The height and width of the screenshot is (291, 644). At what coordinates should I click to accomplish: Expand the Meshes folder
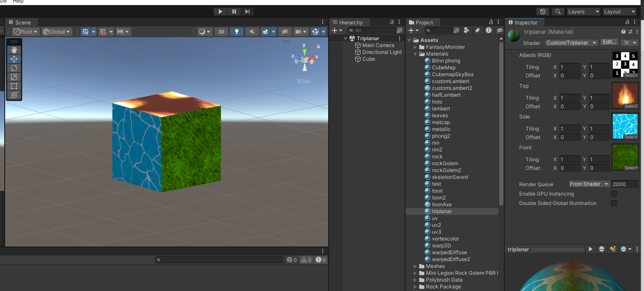(x=415, y=266)
